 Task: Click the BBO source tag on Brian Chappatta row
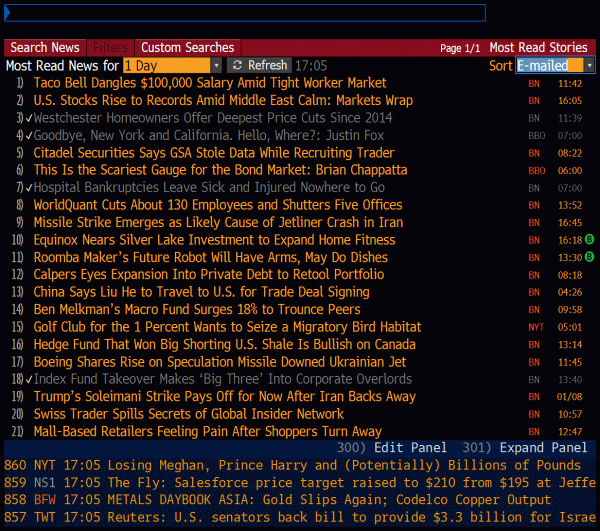[x=536, y=170]
